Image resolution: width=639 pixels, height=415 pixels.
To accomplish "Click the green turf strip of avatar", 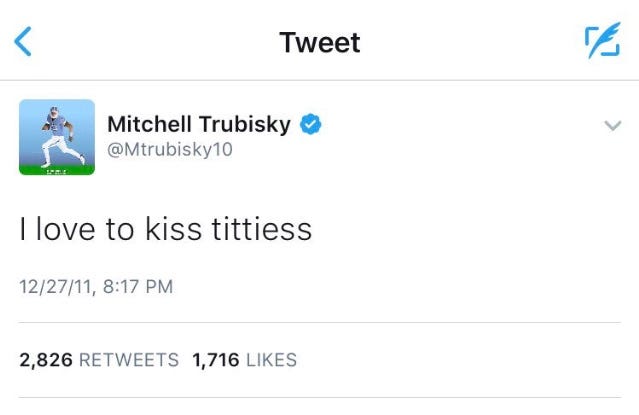I will [57, 169].
